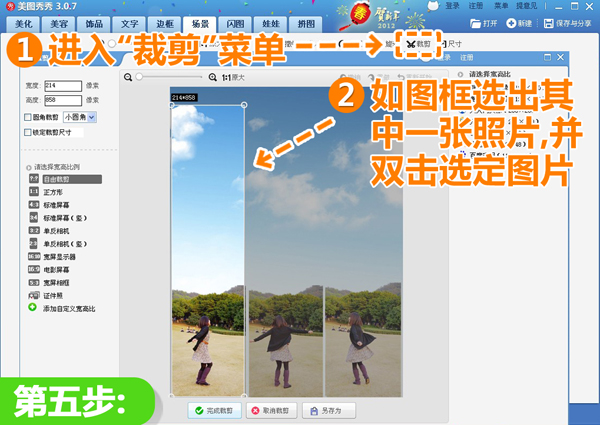
Task: Click the 取消裁剪 button
Action: click(270, 410)
